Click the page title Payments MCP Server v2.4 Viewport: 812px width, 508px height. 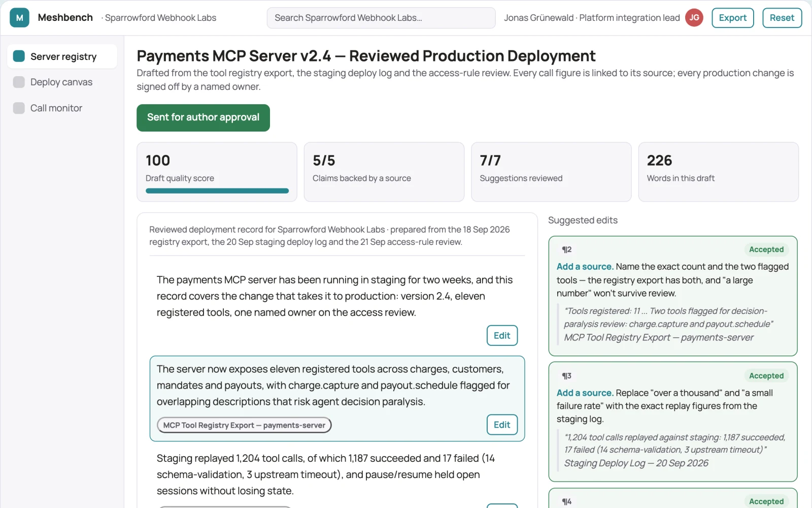366,56
